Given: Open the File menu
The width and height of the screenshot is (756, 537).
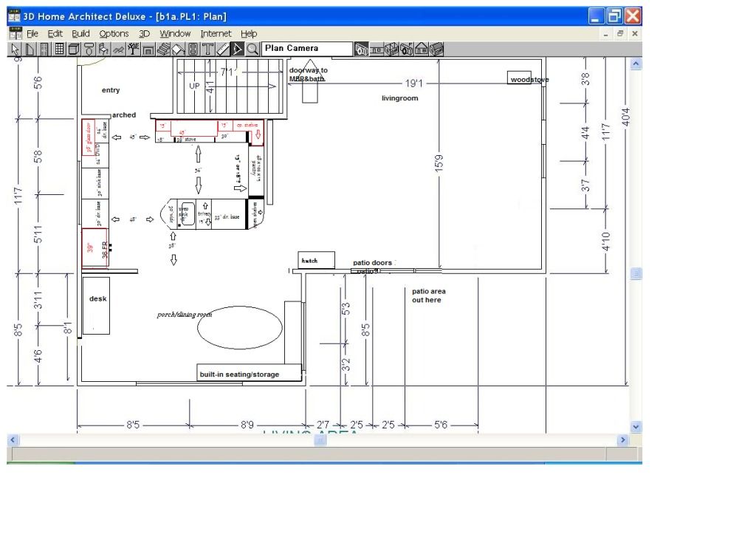Looking at the screenshot, I should pyautogui.click(x=32, y=34).
